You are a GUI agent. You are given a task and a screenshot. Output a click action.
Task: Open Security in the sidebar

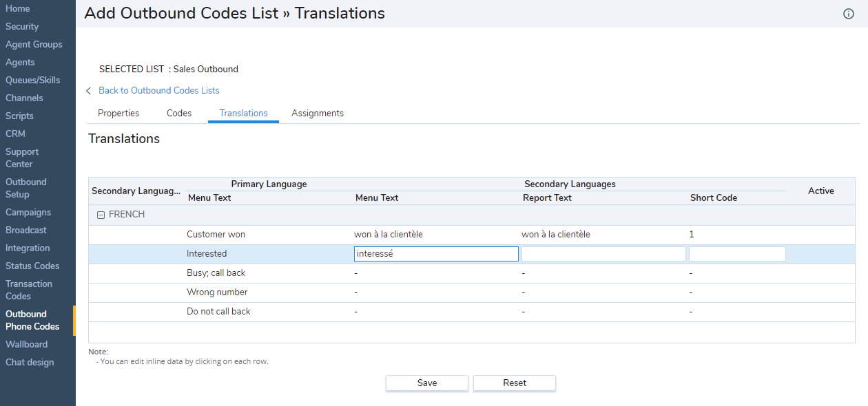pos(22,27)
